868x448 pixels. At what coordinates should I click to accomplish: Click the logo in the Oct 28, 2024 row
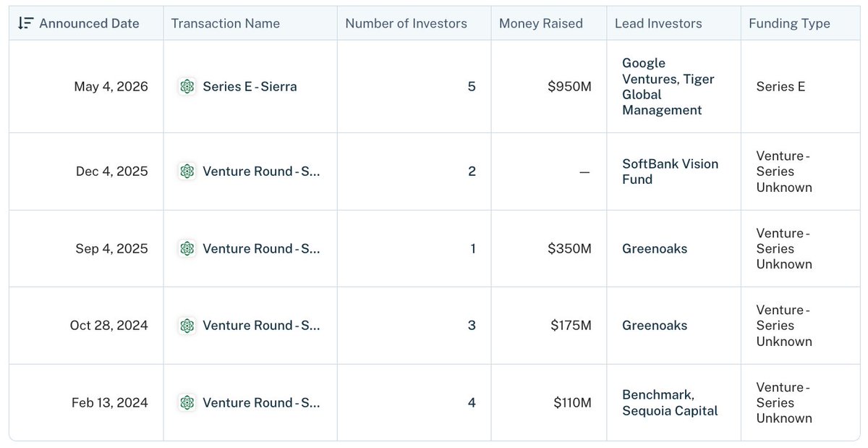[187, 326]
